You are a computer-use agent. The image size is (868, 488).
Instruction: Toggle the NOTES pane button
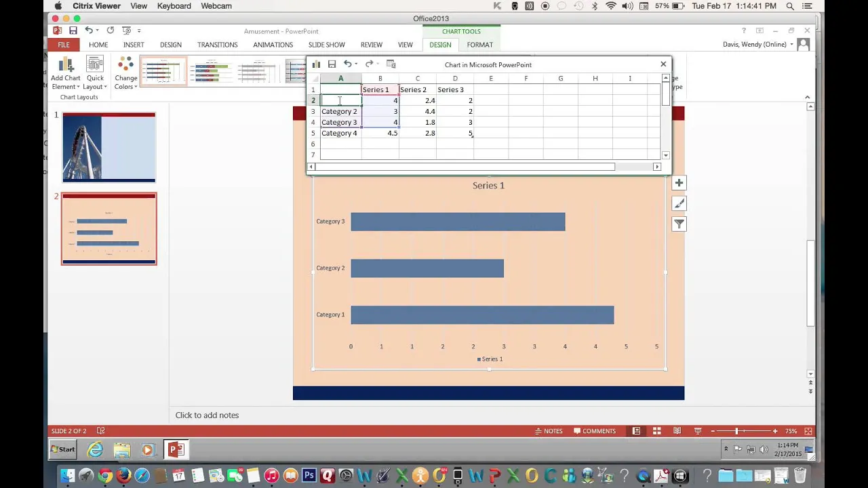click(x=549, y=431)
